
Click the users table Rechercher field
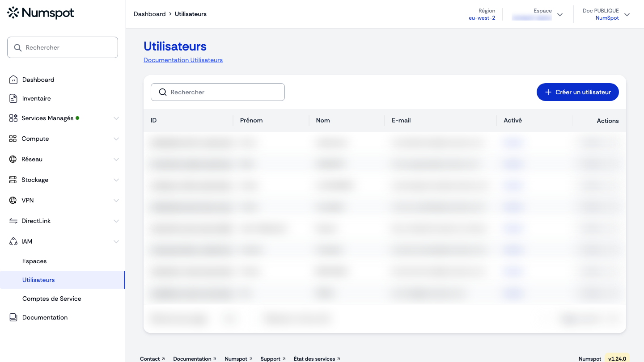coord(218,92)
